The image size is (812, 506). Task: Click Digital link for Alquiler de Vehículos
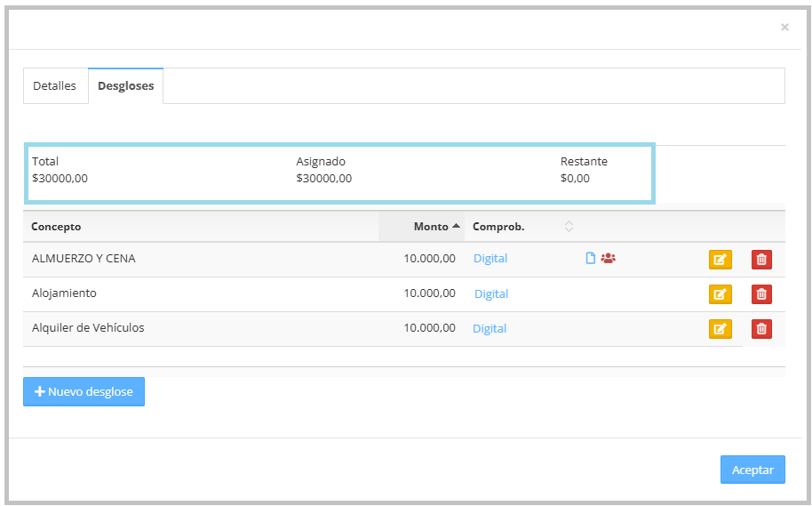[x=490, y=328]
